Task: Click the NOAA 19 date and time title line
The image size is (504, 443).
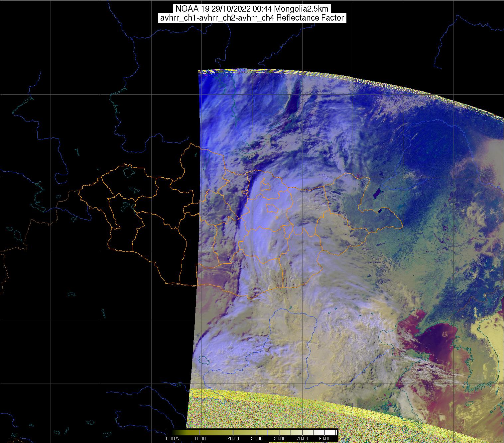Action: 252,9
